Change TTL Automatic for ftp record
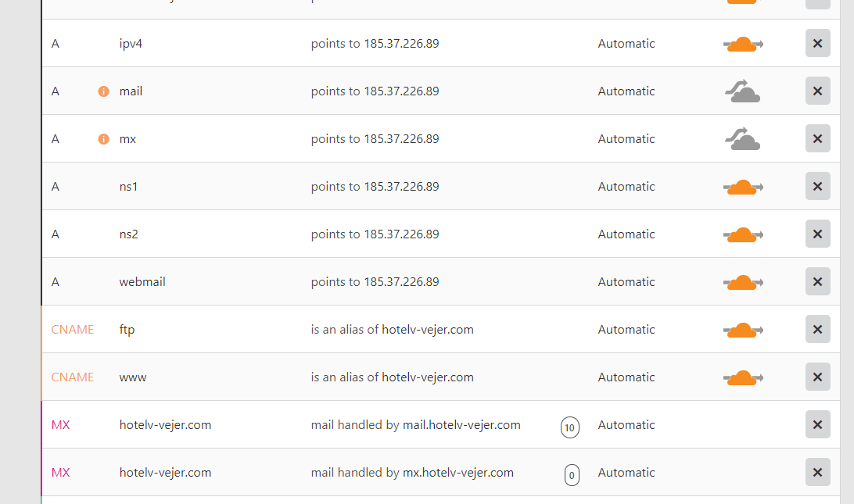The image size is (854, 504). pos(626,330)
